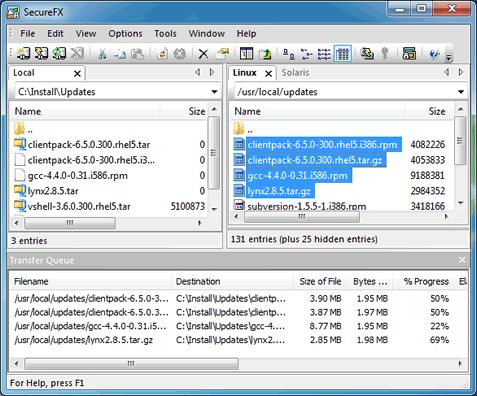Click the Delete X toolbar icon
The height and width of the screenshot is (396, 477).
click(203, 54)
